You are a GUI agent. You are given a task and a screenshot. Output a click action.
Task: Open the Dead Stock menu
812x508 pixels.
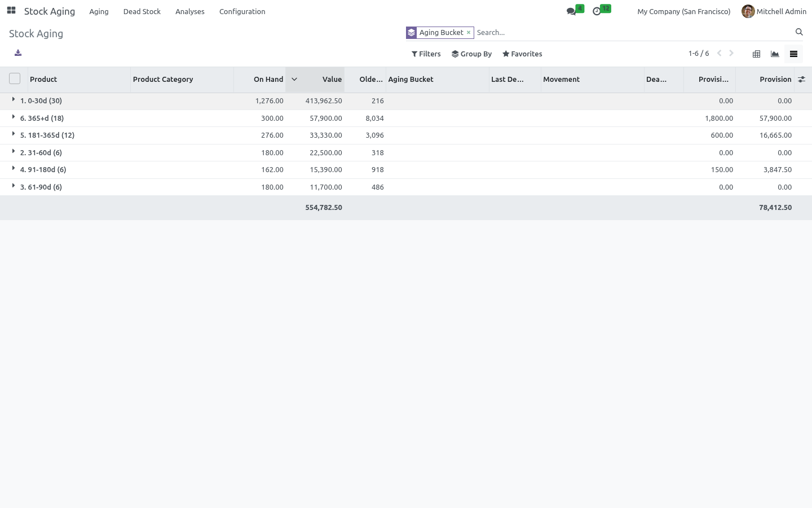(x=142, y=11)
